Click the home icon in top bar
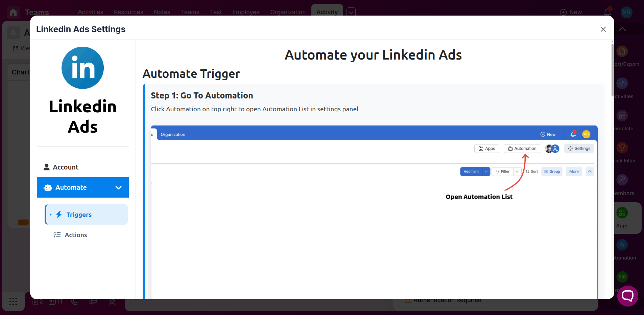The width and height of the screenshot is (644, 315). pyautogui.click(x=13, y=13)
